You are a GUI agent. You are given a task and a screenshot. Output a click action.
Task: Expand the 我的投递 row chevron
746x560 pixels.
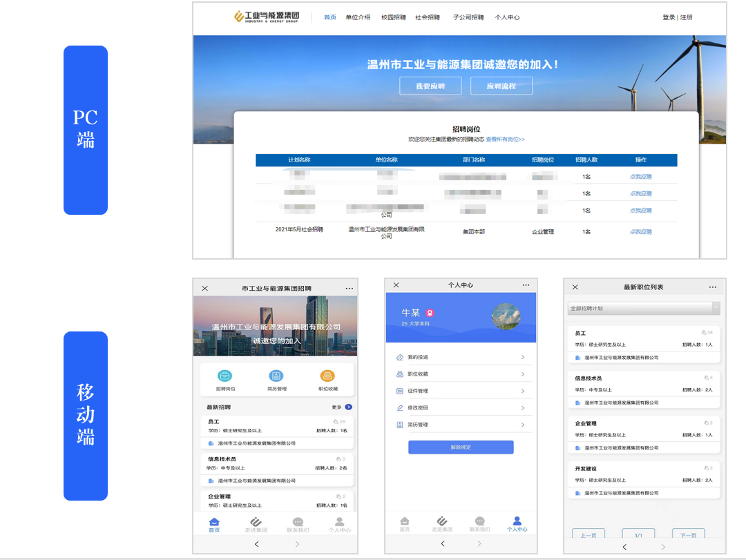point(523,357)
